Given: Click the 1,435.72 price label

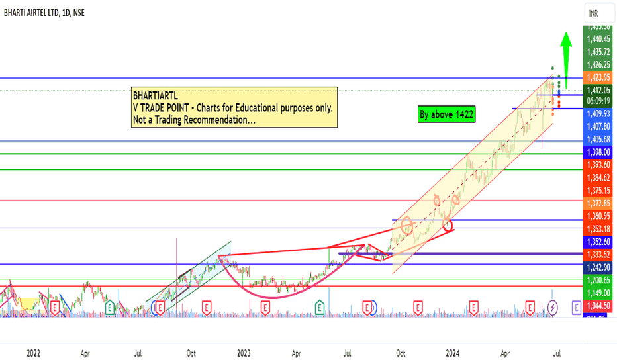Looking at the screenshot, I should [598, 52].
